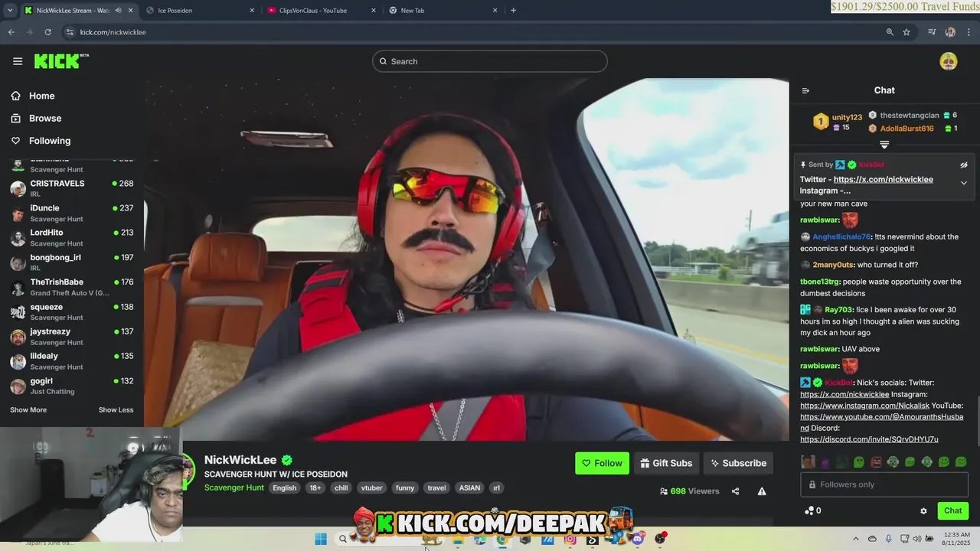Open TheTrishBabe channel in sidebar
This screenshot has height=551, width=980.
click(71, 287)
